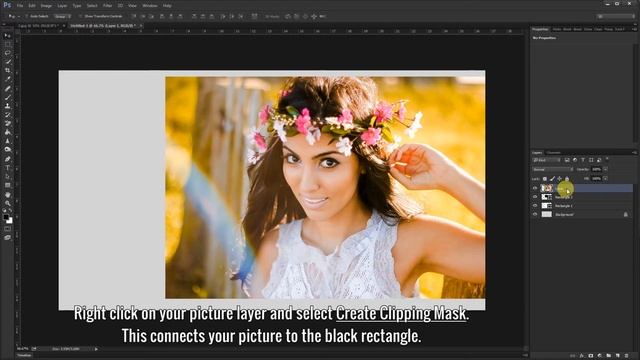640x360 pixels.
Task: Select the Blur tool
Action: point(7,141)
